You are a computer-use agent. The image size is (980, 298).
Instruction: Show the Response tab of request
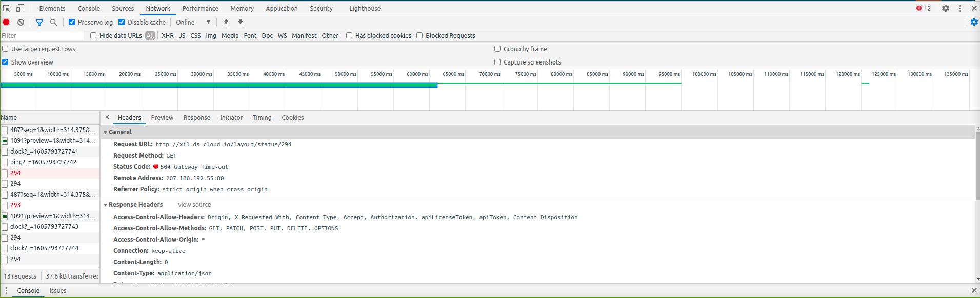pos(197,117)
